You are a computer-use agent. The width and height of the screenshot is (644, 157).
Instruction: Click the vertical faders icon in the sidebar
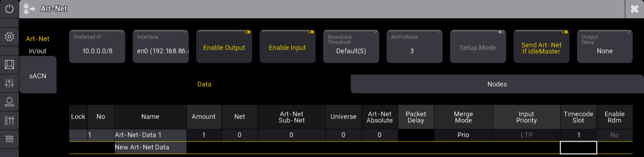(9, 83)
